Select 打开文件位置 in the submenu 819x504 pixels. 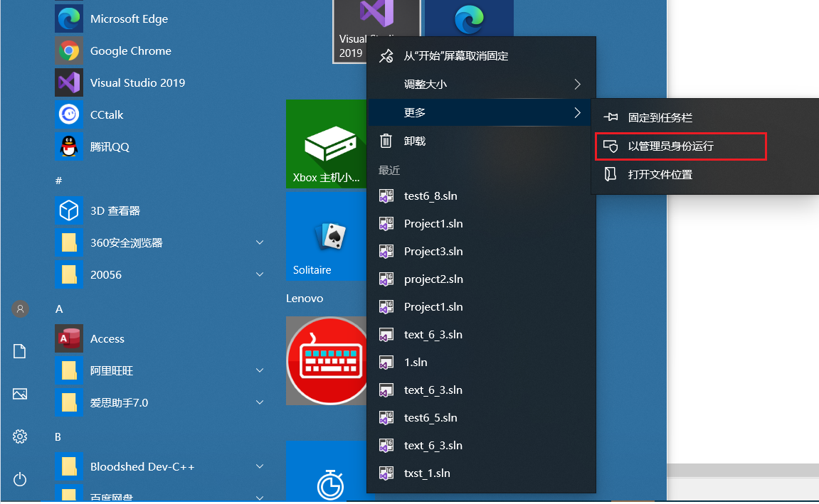point(705,174)
